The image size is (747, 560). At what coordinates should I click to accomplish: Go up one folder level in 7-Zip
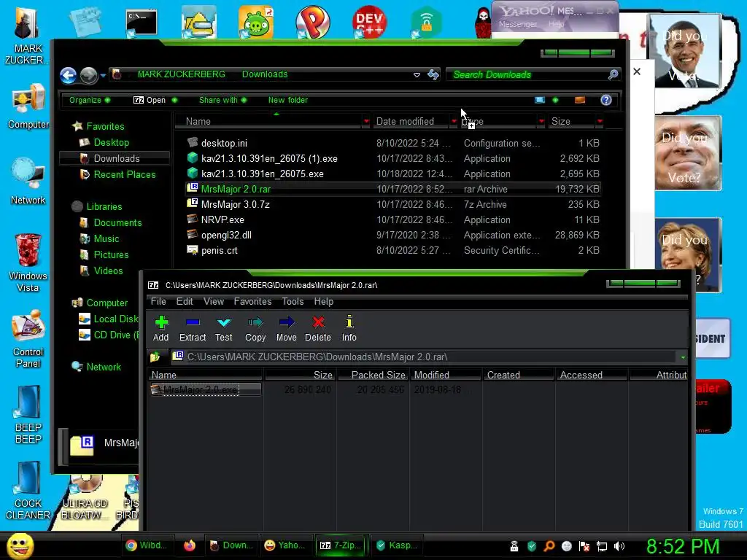[155, 357]
